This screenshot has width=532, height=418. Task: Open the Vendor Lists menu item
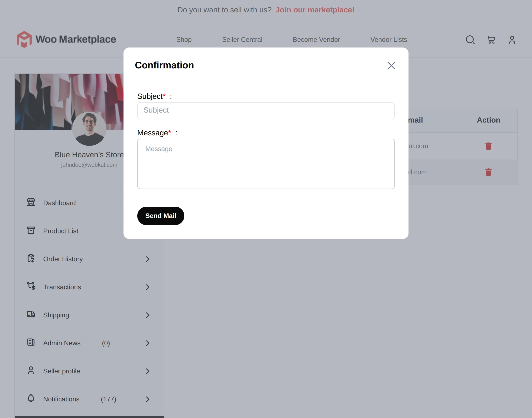388,39
